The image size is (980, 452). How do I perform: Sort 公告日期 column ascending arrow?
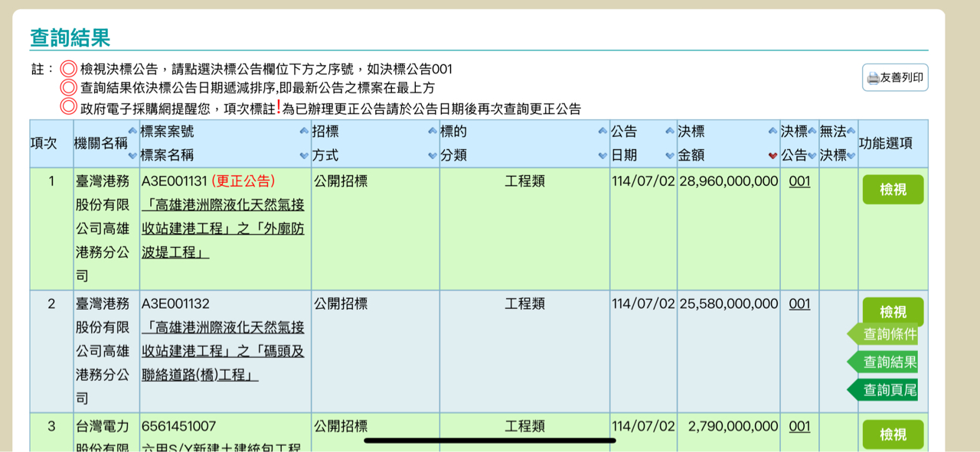point(670,132)
